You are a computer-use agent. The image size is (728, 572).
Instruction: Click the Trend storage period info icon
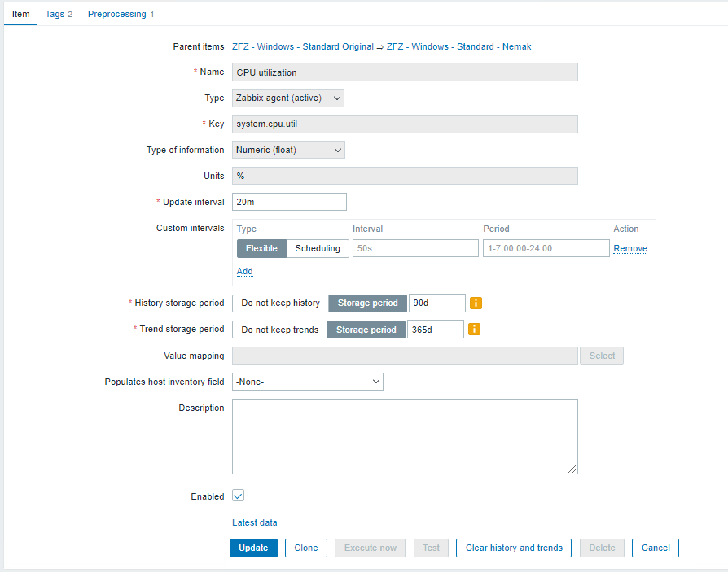click(x=475, y=330)
